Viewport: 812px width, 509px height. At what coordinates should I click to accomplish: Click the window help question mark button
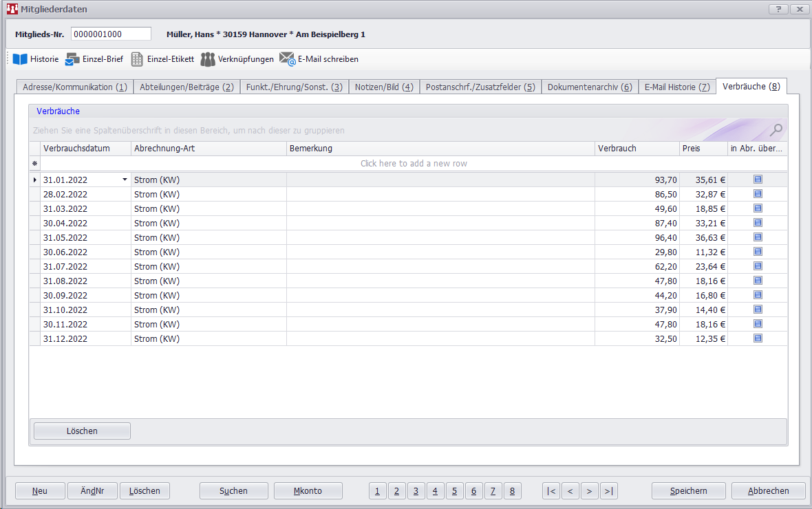(778, 9)
